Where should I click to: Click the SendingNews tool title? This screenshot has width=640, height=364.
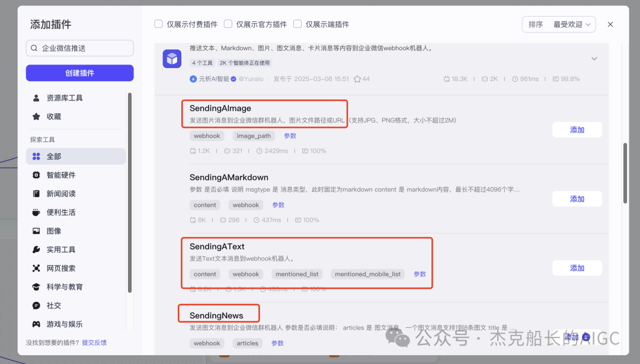tap(216, 315)
